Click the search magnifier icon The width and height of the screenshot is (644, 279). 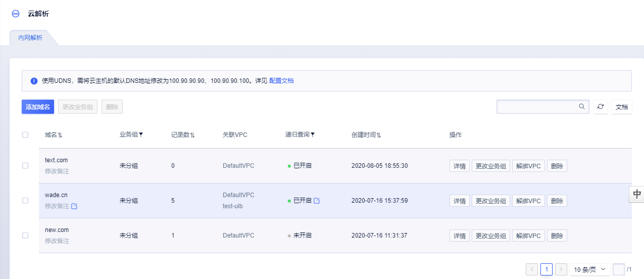pos(582,107)
